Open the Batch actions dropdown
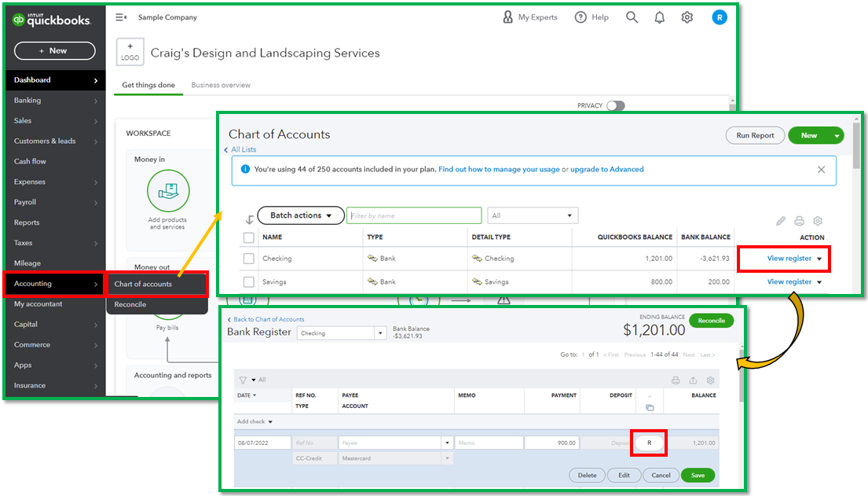This screenshot has height=496, width=868. click(301, 215)
